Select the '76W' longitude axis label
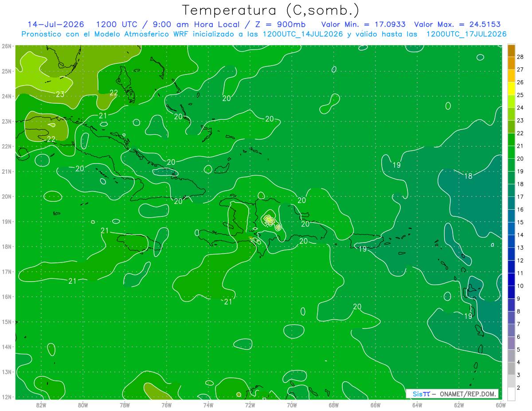 point(166,405)
